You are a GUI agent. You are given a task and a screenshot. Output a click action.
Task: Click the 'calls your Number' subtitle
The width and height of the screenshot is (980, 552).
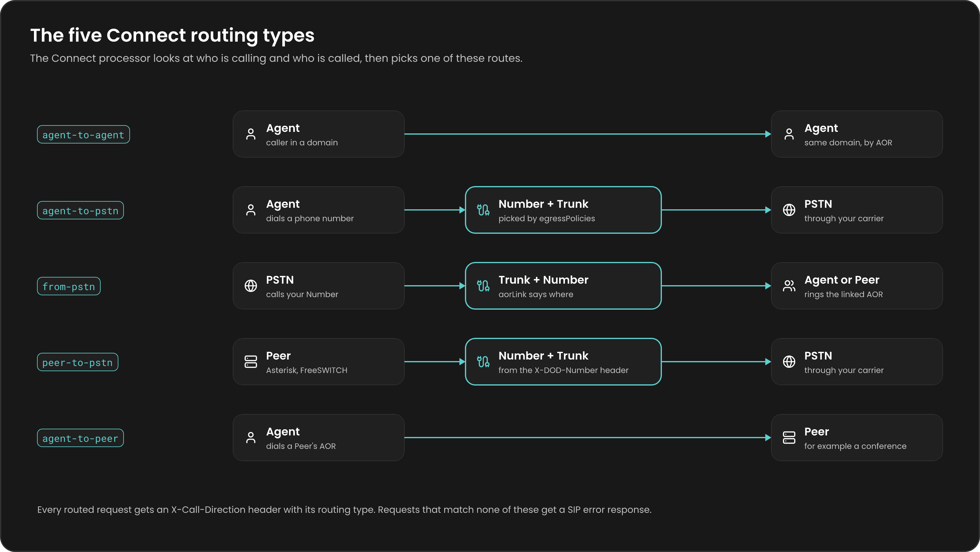pyautogui.click(x=302, y=294)
